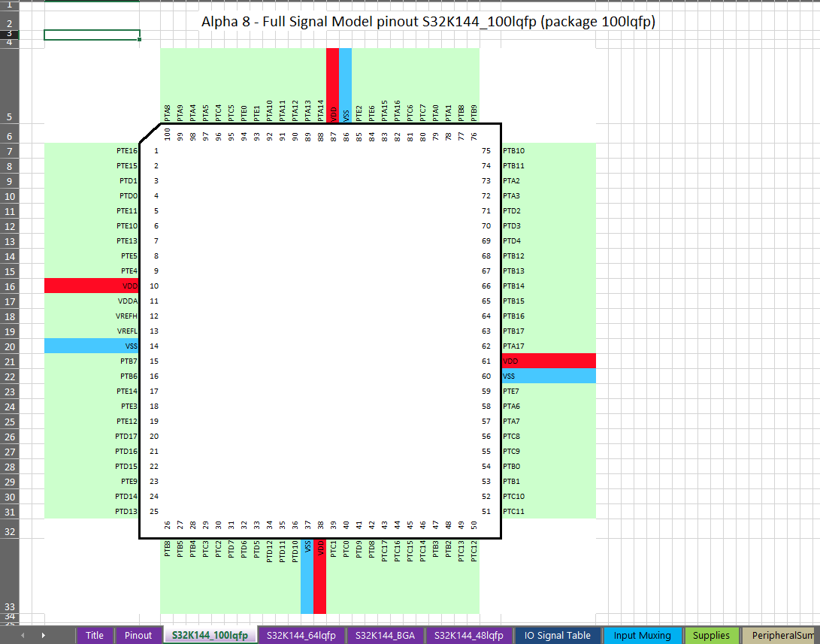
Task: Switch to the IO Signal Table sheet
Action: pos(558,635)
